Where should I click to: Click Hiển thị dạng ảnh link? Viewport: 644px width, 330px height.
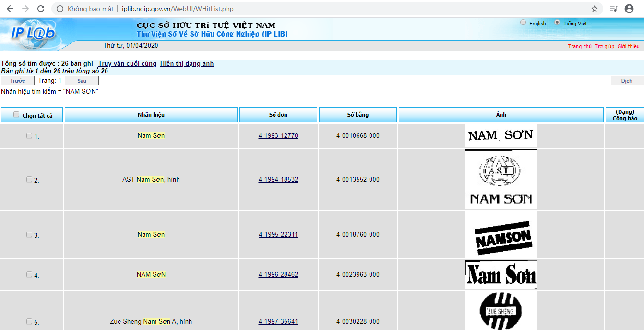(187, 63)
